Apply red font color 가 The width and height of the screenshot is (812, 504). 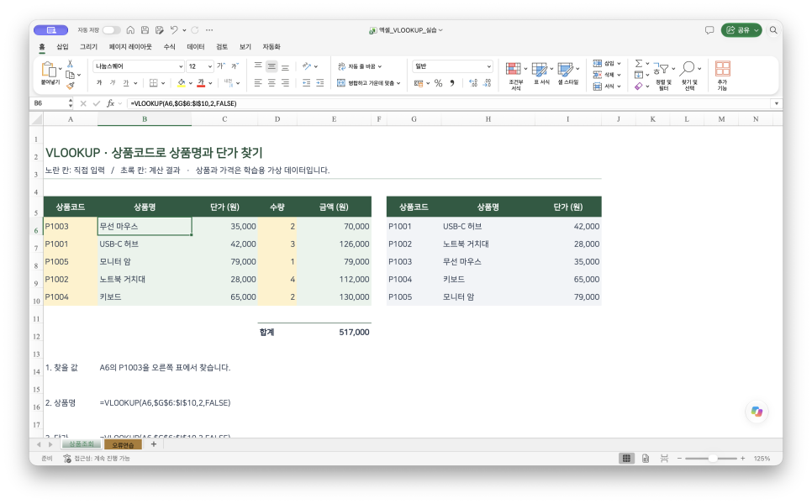click(201, 83)
